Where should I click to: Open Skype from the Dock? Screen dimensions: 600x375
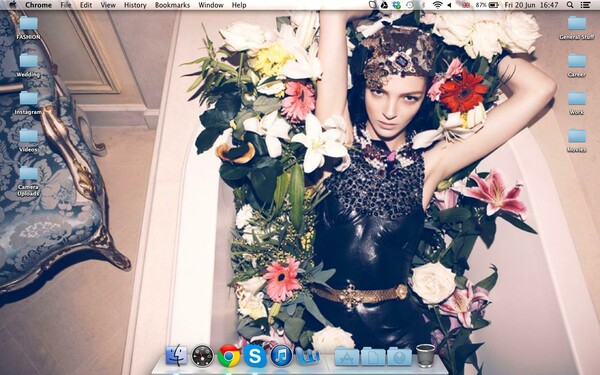click(255, 356)
